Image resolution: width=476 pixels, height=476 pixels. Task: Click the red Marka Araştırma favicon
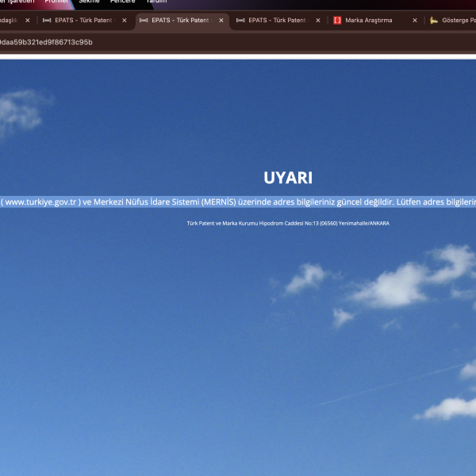337,21
